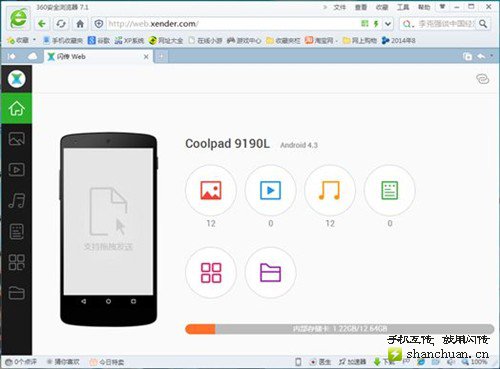This screenshot has height=369, width=500.
Task: Open the 网上购物 bookmark folder
Action: (x=360, y=41)
